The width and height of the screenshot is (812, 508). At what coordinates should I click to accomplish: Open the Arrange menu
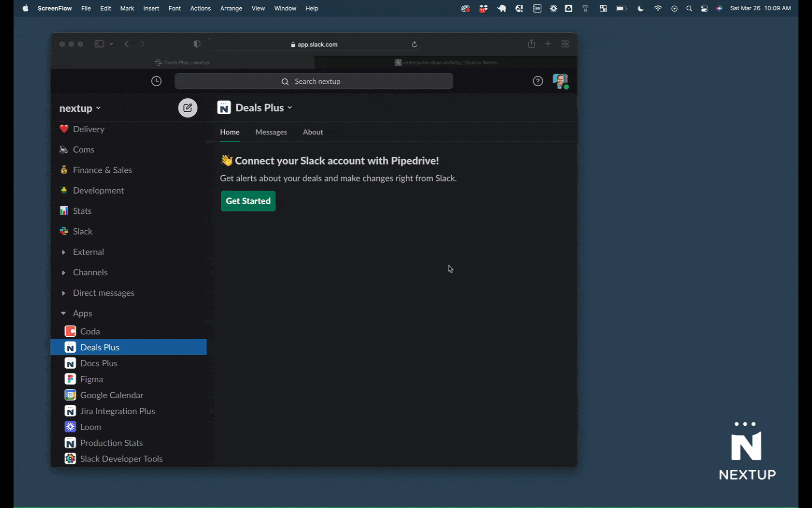pyautogui.click(x=231, y=8)
